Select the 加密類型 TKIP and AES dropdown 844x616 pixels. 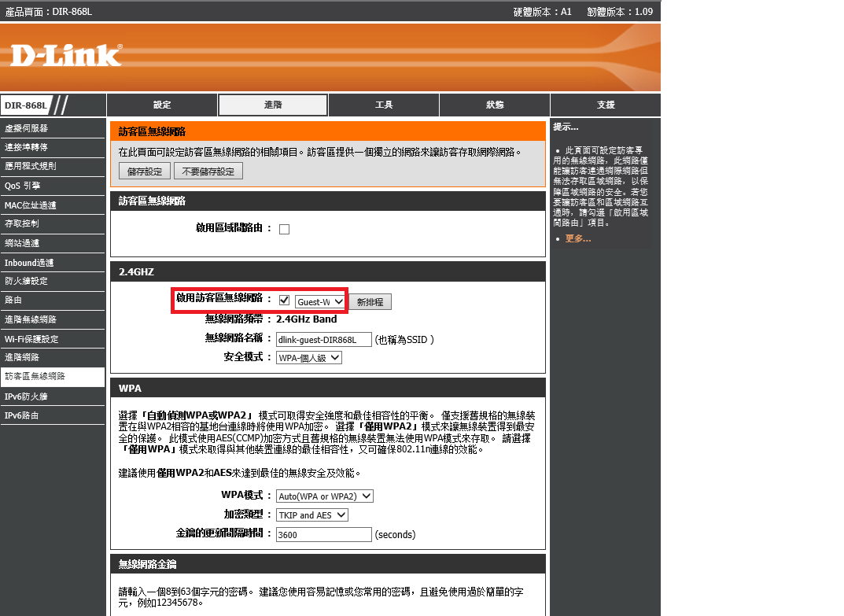311,515
